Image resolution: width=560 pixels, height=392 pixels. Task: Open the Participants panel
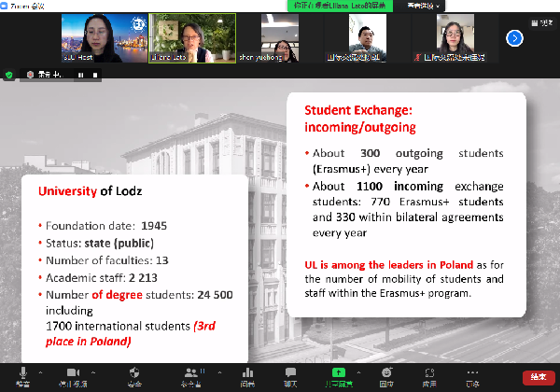tap(191, 377)
